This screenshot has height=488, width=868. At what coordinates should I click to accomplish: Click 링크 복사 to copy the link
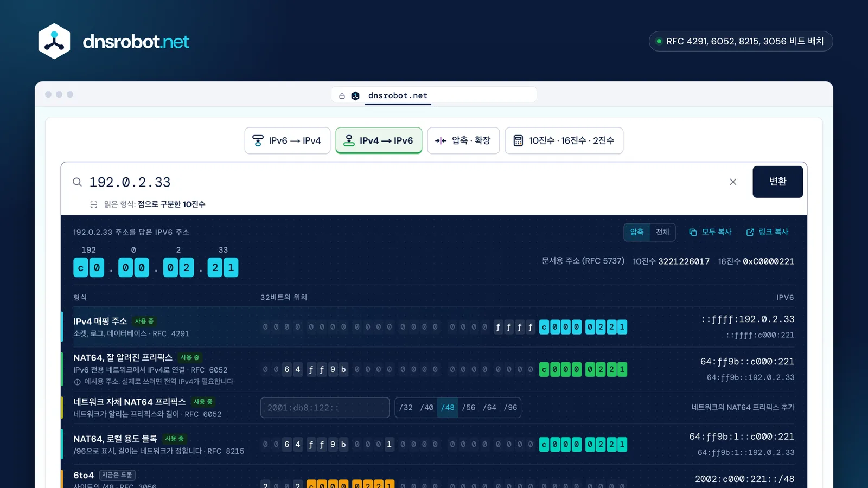click(x=767, y=232)
